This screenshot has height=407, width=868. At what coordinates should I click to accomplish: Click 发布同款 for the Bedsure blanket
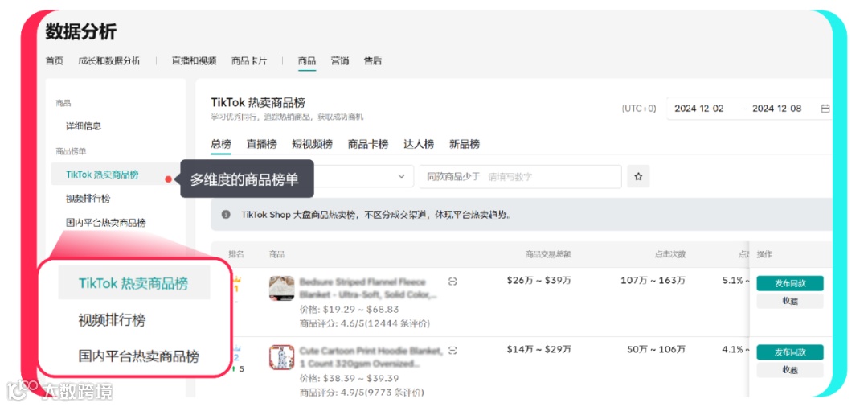(x=790, y=283)
